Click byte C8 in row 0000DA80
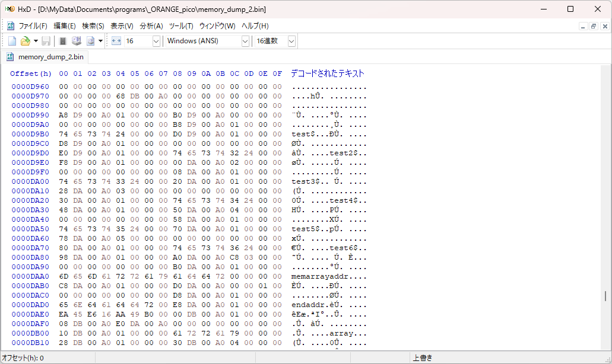Viewport: 612px width, 364px height. point(234,258)
